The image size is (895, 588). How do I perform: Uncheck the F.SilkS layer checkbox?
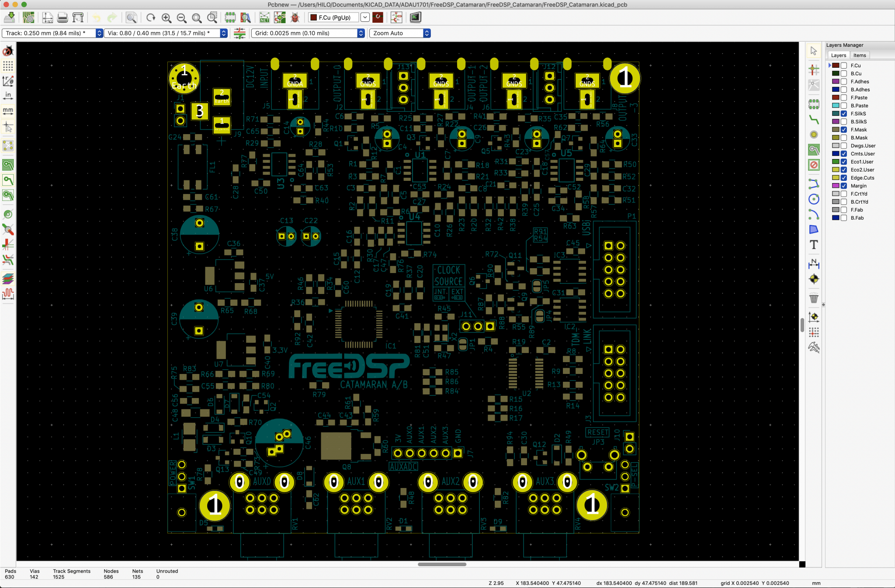click(844, 114)
